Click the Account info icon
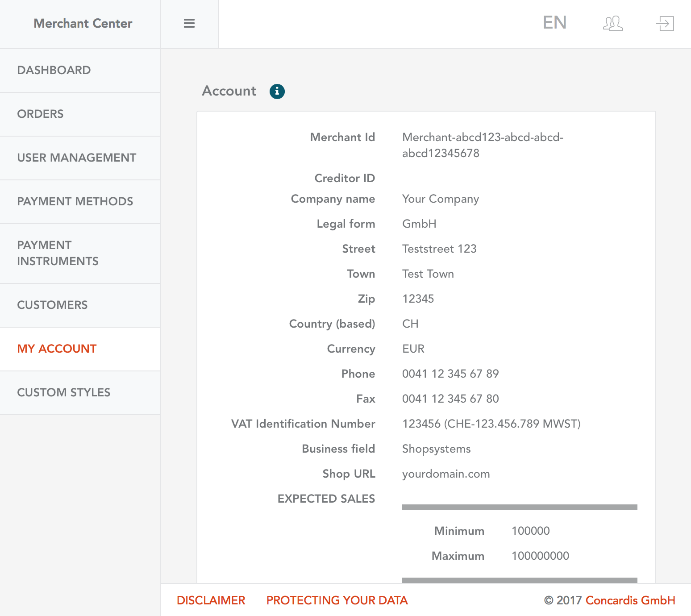 coord(277,91)
